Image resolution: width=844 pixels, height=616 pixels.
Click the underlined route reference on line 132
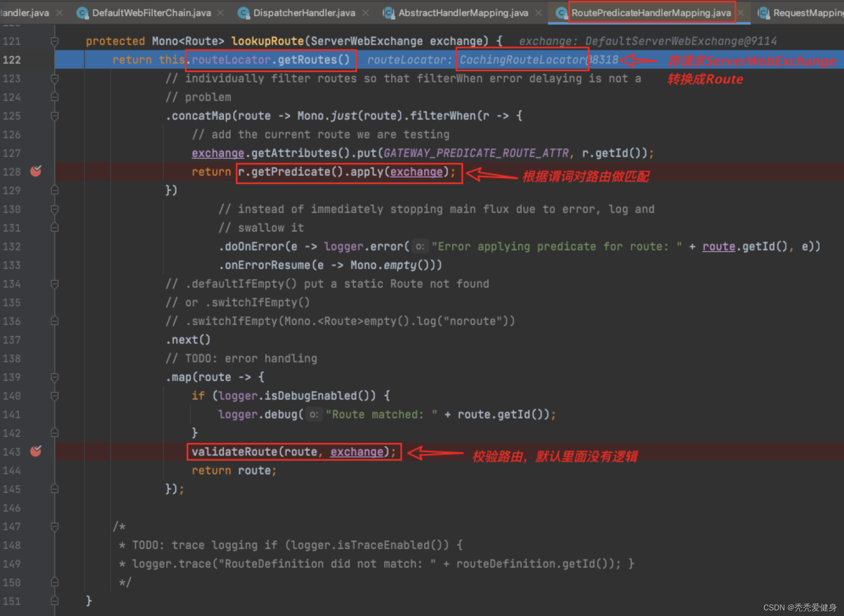click(718, 246)
